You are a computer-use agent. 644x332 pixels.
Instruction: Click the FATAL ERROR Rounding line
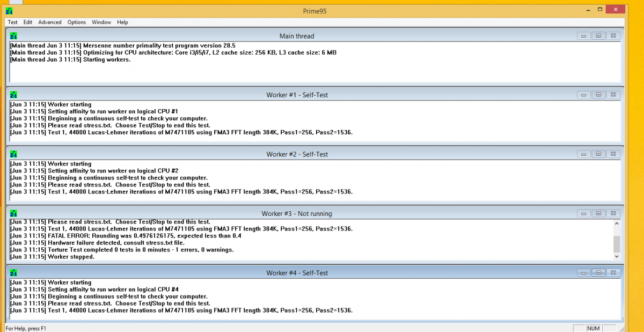126,236
